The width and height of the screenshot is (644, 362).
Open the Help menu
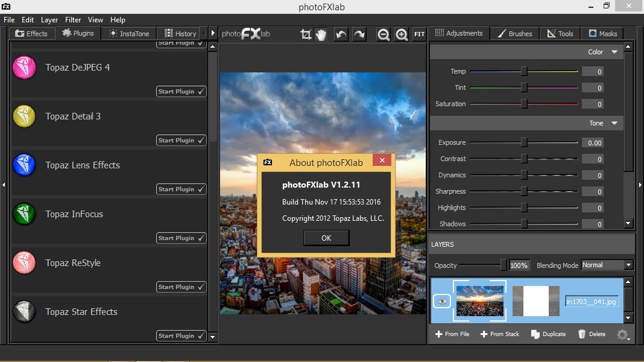[118, 20]
